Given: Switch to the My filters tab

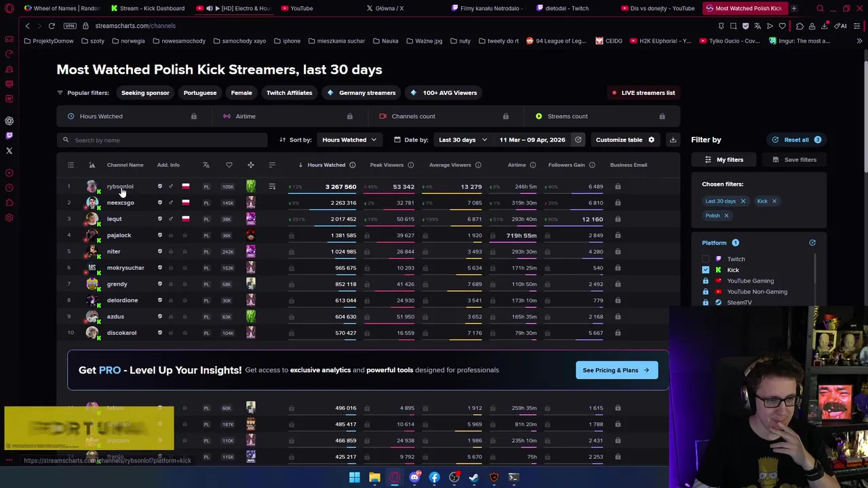Looking at the screenshot, I should 724,160.
